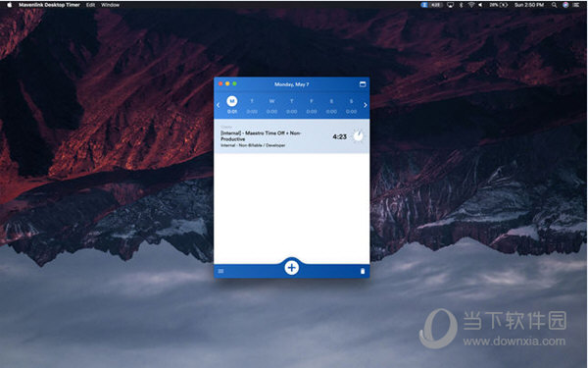Open the Window menu in menu bar
This screenshot has width=588, height=368.
(x=110, y=5)
